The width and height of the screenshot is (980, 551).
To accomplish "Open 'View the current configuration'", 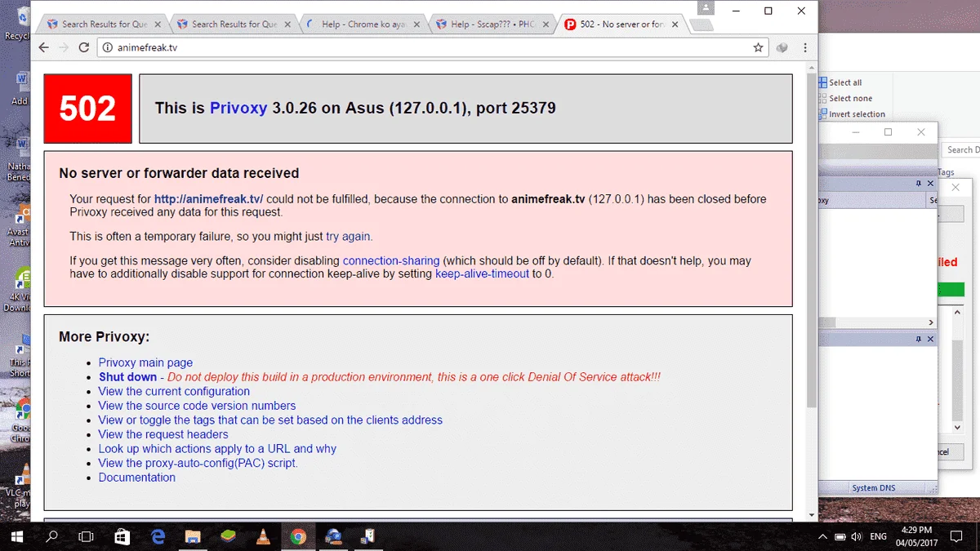I will pos(174,391).
